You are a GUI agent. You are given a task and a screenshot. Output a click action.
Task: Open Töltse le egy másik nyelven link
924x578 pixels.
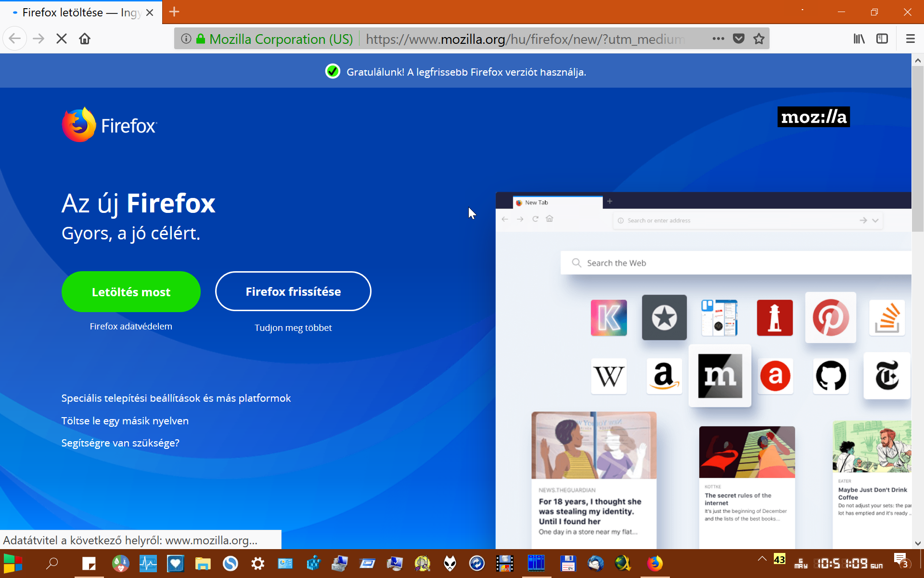tap(125, 420)
